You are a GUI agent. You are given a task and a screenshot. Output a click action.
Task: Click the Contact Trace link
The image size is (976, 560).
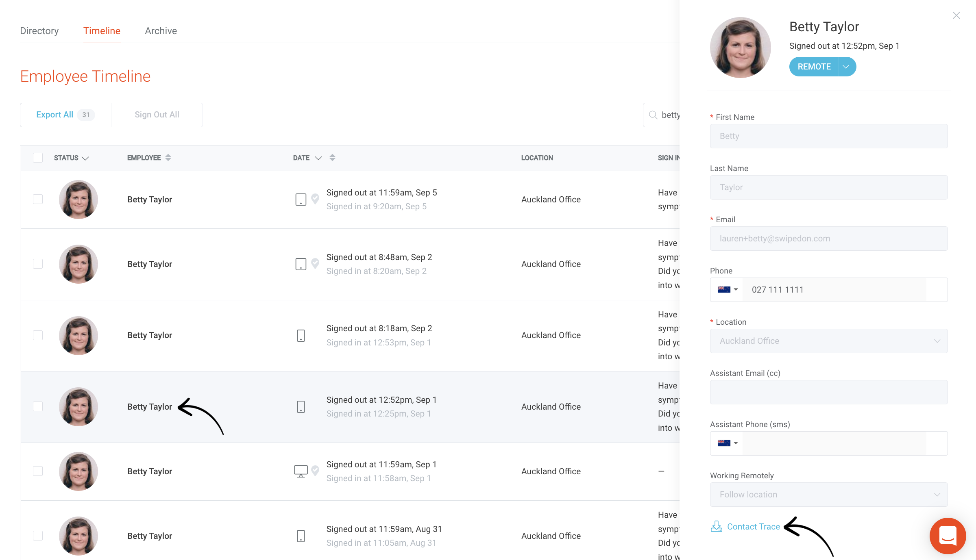click(x=754, y=527)
